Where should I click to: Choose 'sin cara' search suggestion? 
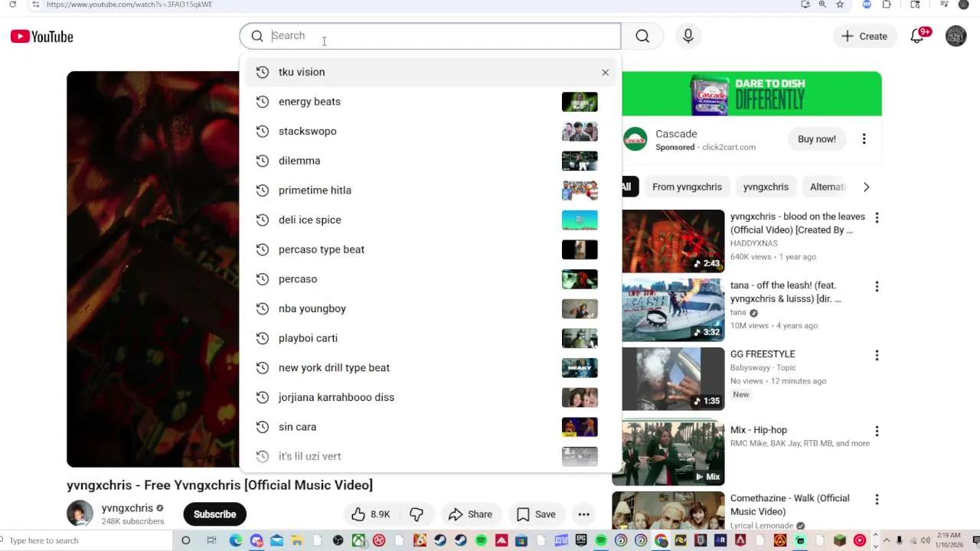430,427
